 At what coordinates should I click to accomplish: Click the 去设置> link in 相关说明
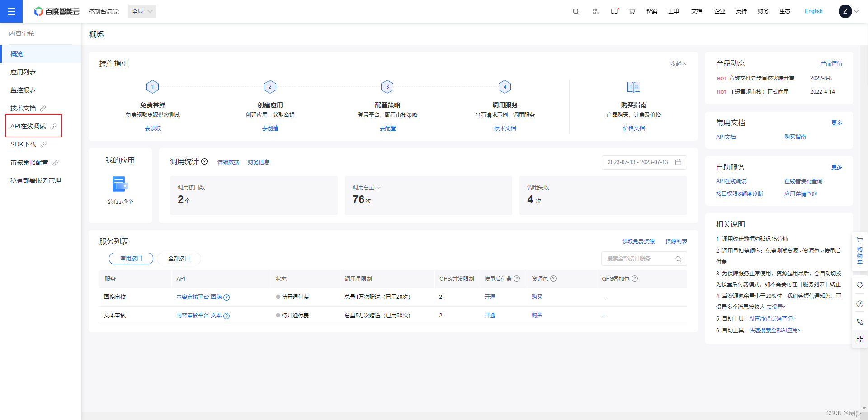(776, 307)
